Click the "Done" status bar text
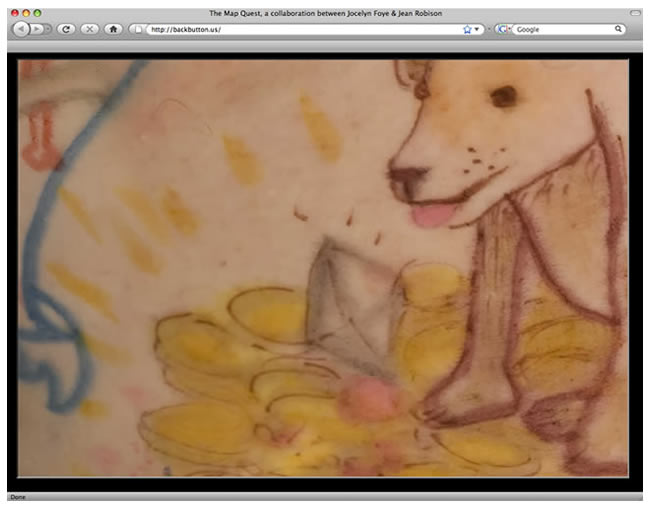This screenshot has height=525, width=650. click(x=18, y=497)
